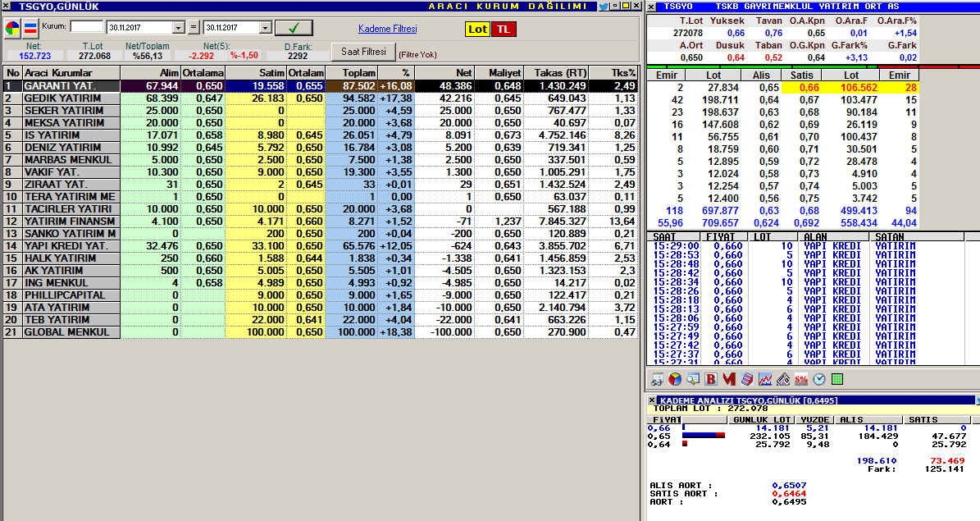
Task: Click the Saat Filtresi button
Action: [364, 52]
